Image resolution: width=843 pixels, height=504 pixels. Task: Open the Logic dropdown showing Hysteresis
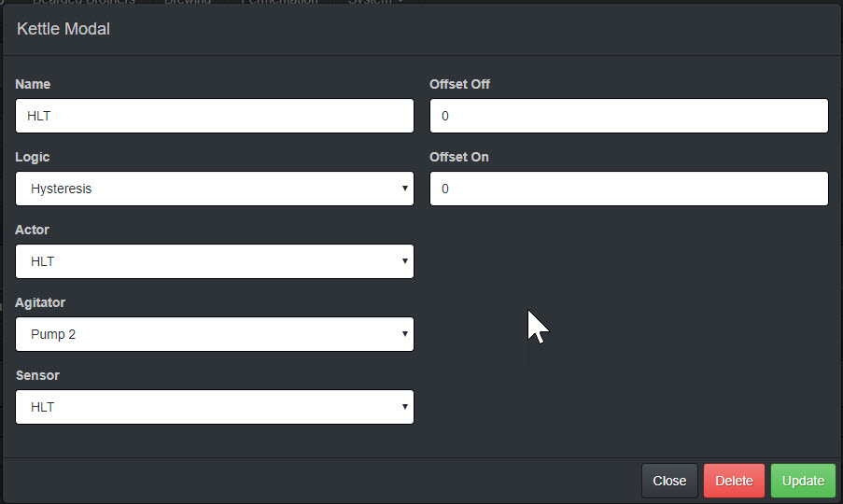[215, 189]
